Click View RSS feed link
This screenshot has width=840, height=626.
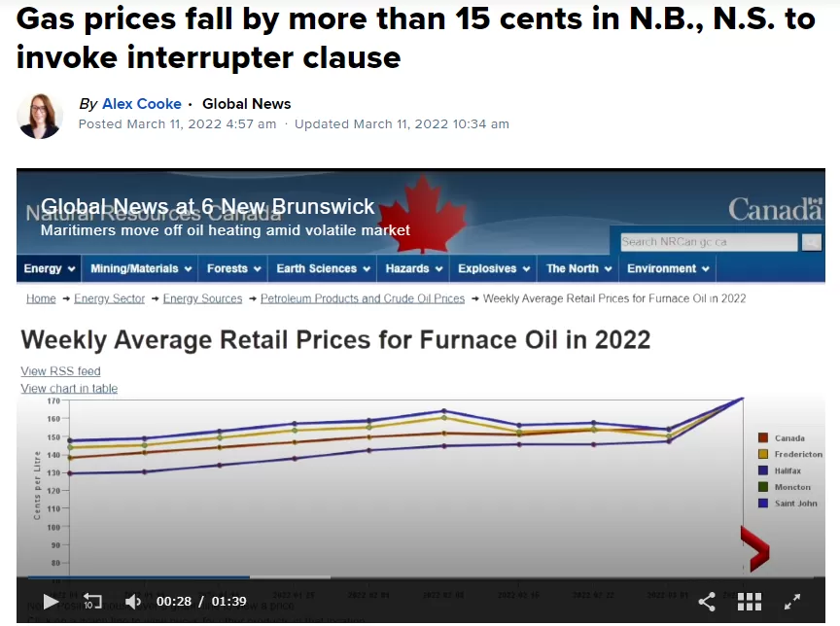(60, 371)
